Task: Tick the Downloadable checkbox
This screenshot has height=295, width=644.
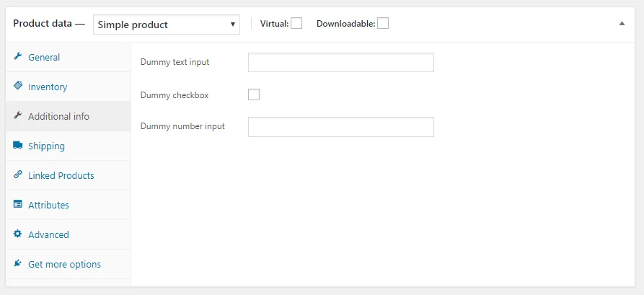Action: [383, 23]
